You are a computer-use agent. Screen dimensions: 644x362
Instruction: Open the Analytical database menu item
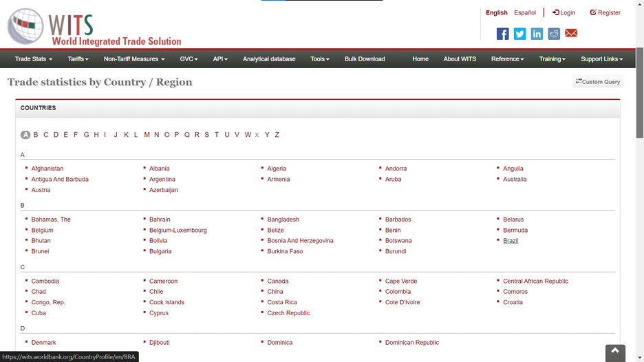pos(269,59)
